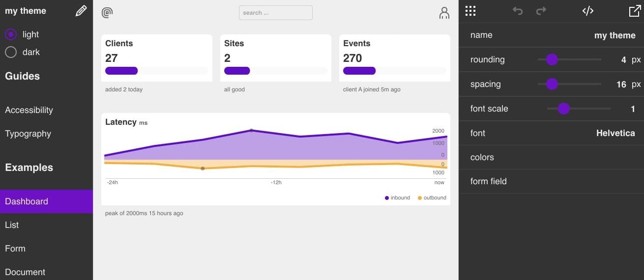The image size is (644, 280).
Task: Expand the form field section
Action: coord(488,181)
